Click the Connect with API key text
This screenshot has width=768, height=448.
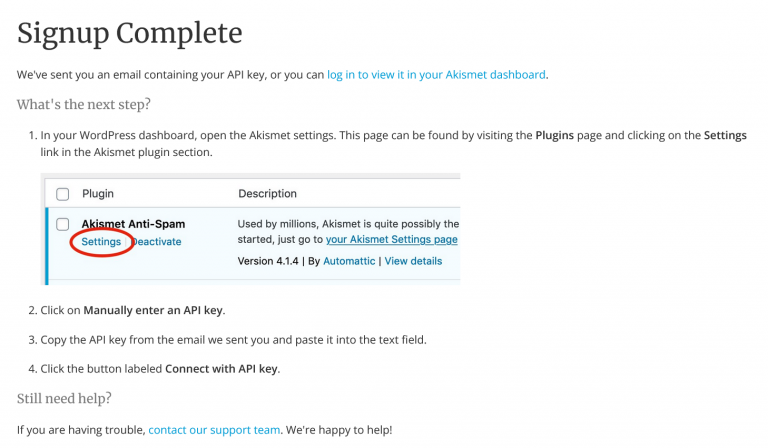(x=221, y=369)
